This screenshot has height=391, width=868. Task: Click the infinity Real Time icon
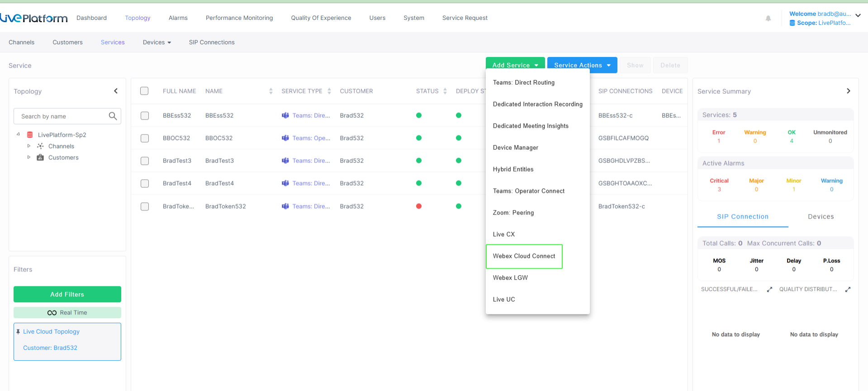[52, 313]
